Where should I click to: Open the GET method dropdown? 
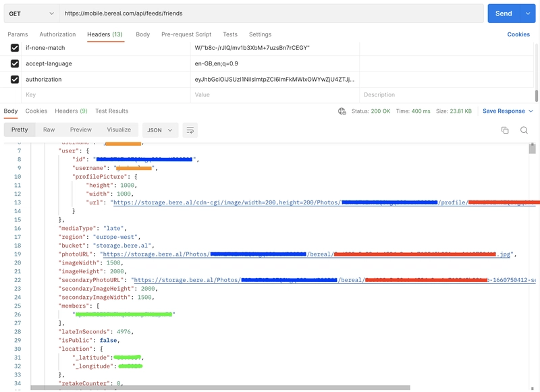point(31,13)
